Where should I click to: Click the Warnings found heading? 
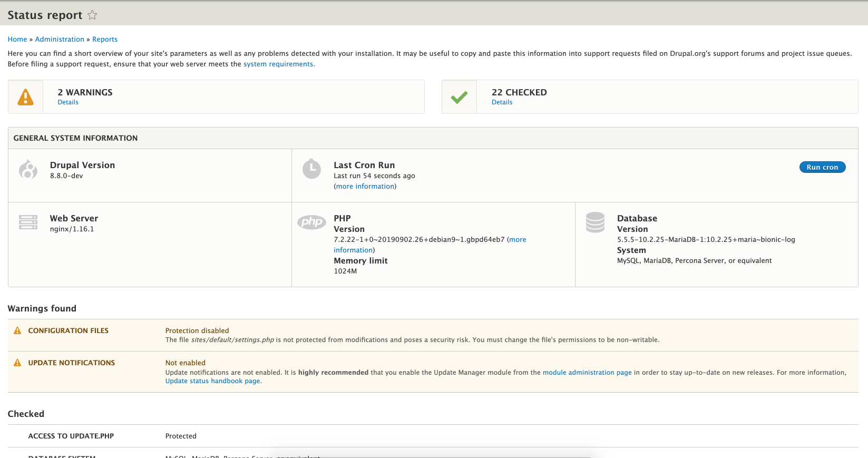pyautogui.click(x=42, y=308)
